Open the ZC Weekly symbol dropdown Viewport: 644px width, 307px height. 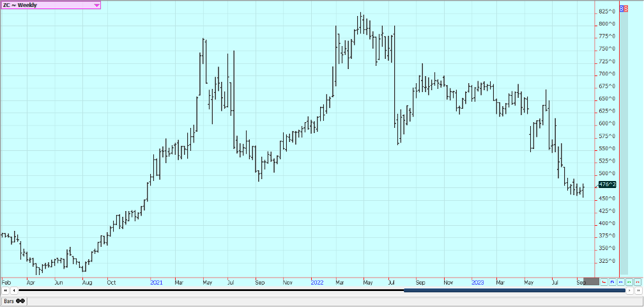coord(96,5)
